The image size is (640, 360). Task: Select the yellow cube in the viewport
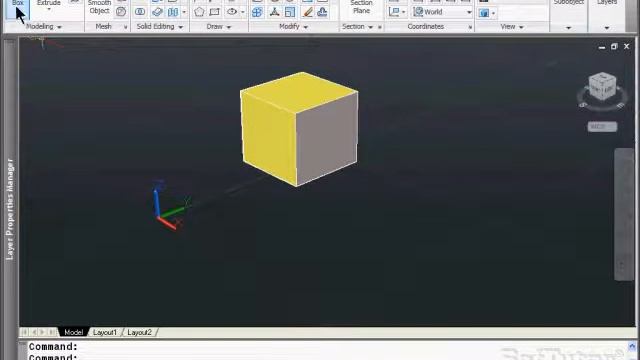[299, 129]
